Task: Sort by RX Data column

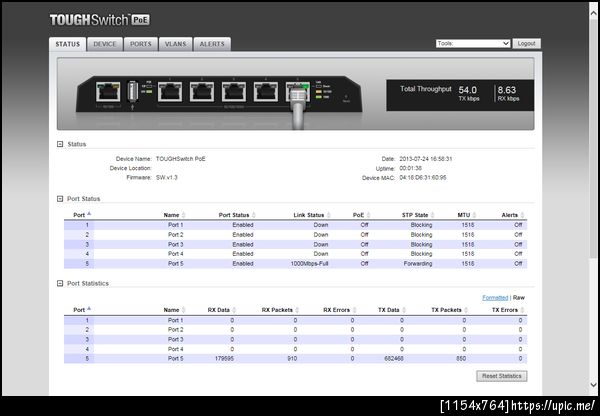Action: click(x=222, y=310)
